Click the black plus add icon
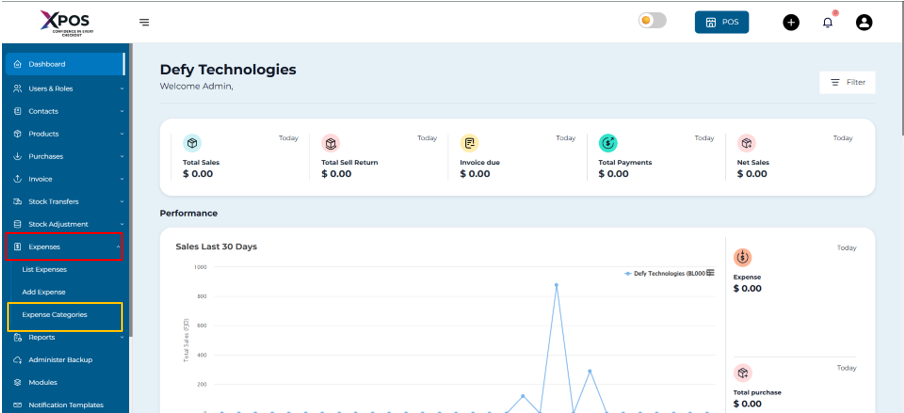 (791, 22)
